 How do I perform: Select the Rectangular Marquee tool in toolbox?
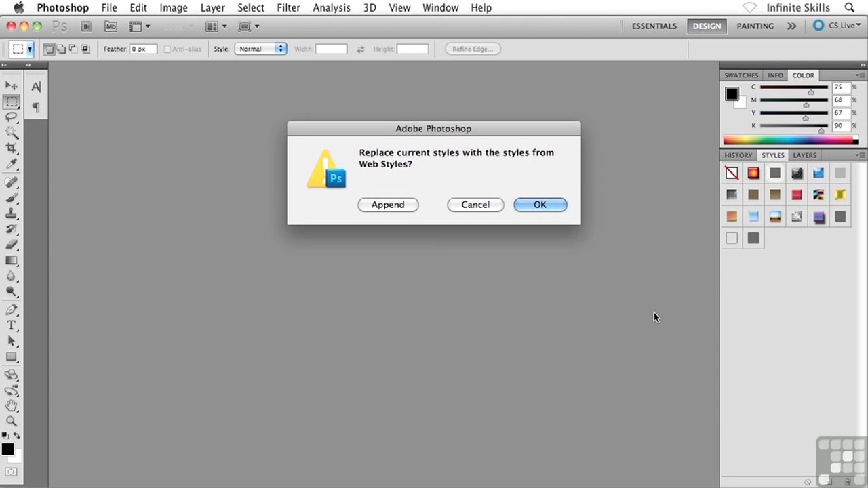pyautogui.click(x=12, y=102)
